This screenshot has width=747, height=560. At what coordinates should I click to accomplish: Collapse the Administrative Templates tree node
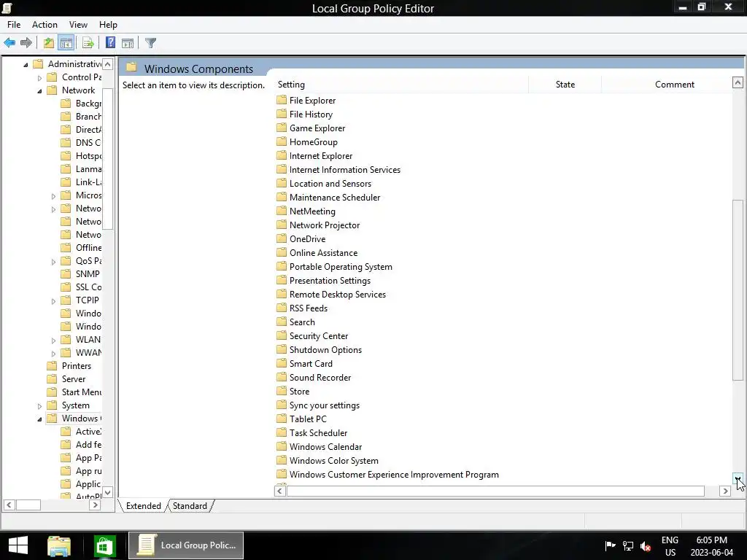[26, 64]
